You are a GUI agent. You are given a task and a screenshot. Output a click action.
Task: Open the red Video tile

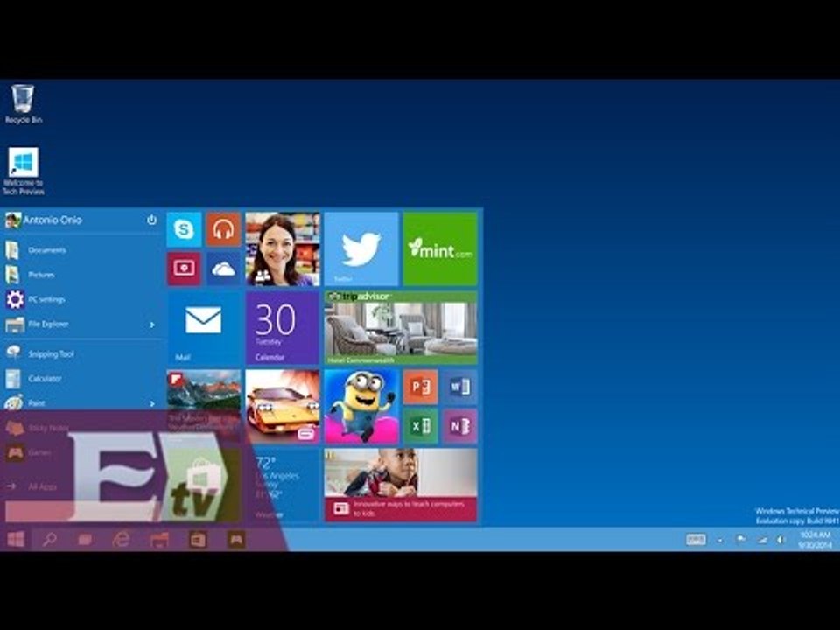tap(185, 269)
